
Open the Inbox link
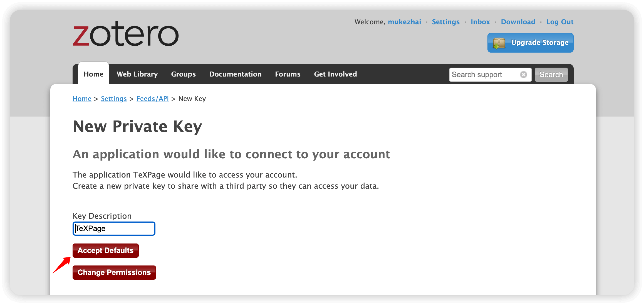point(480,22)
